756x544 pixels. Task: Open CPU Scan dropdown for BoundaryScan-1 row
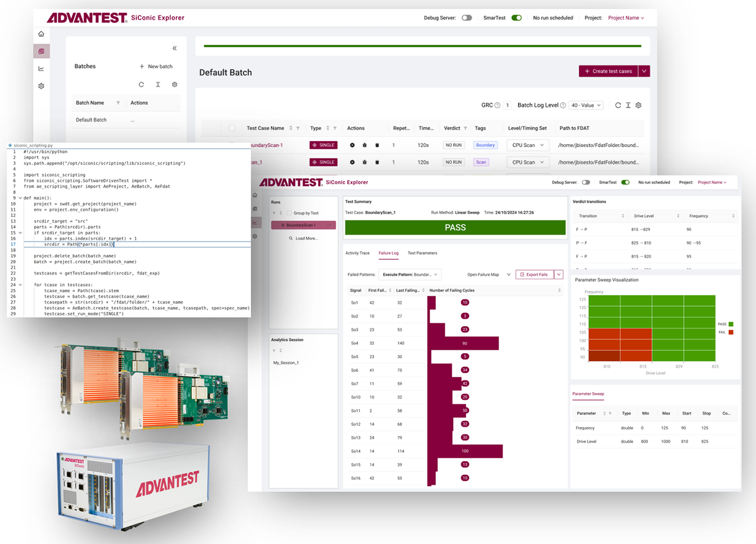[x=528, y=145]
